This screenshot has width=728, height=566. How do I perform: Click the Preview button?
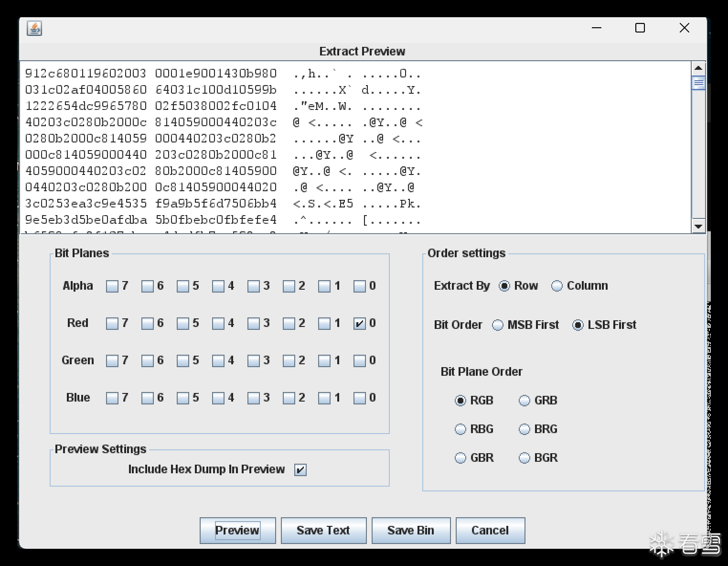[x=237, y=531]
